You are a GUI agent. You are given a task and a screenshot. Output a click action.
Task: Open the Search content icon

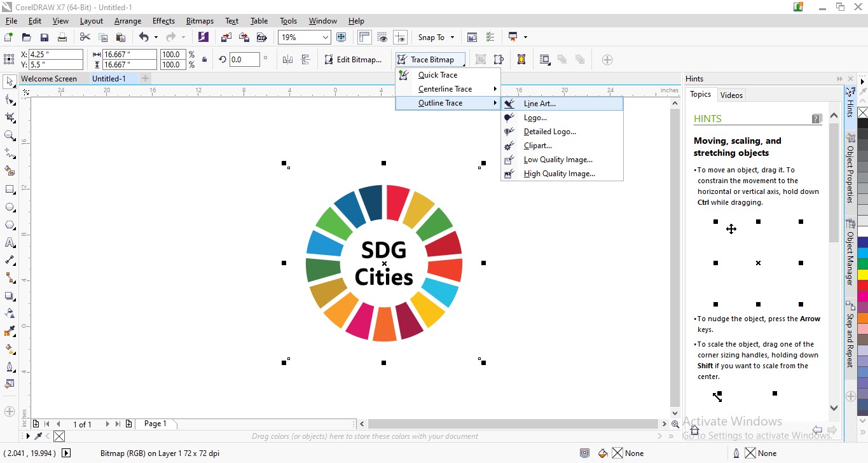click(203, 38)
